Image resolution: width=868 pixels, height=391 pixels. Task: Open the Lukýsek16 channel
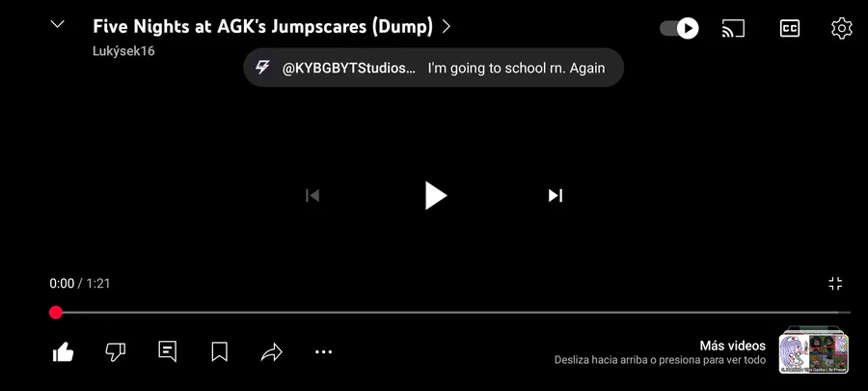(x=124, y=51)
